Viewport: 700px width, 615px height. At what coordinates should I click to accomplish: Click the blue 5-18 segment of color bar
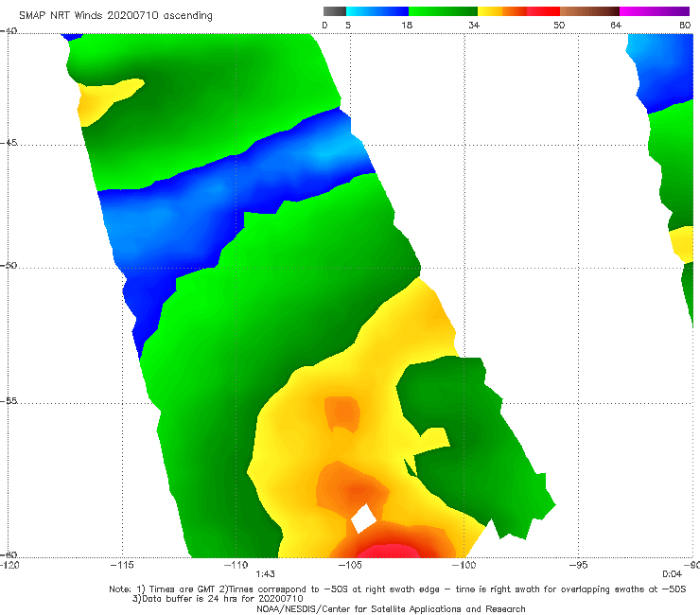click(x=377, y=11)
